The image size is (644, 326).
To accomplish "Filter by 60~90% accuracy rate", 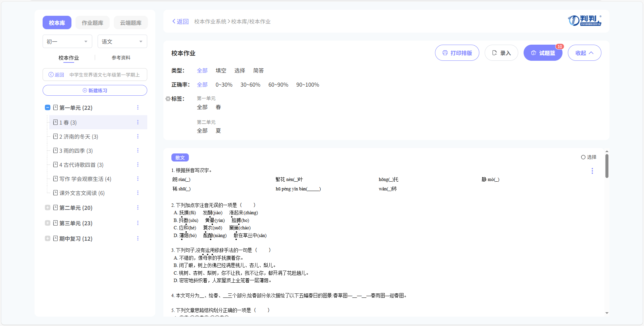I will pos(278,85).
